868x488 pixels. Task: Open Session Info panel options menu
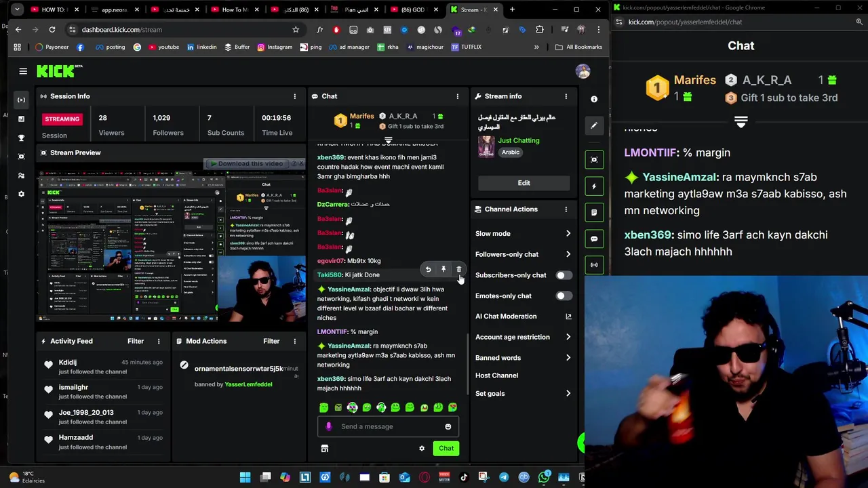(x=294, y=96)
